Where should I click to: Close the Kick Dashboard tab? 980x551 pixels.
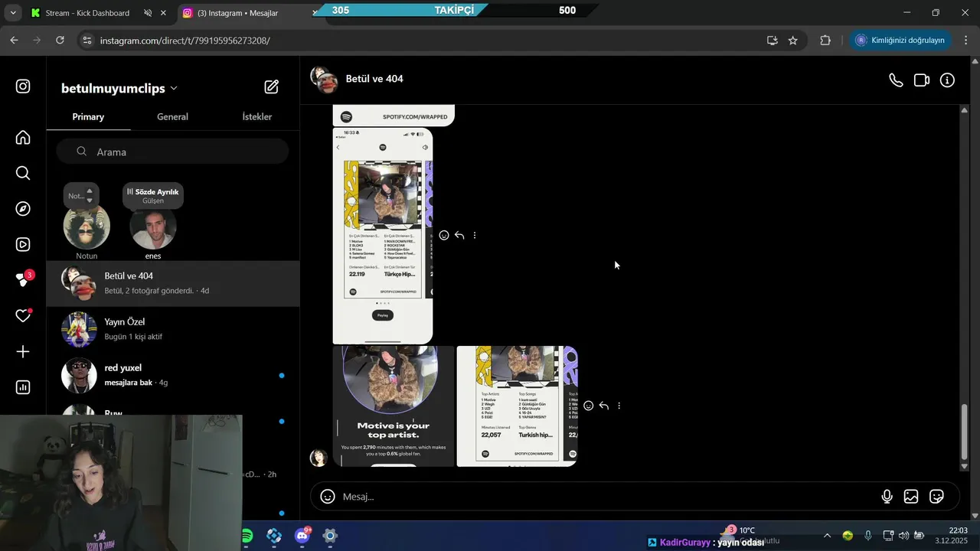tap(163, 13)
